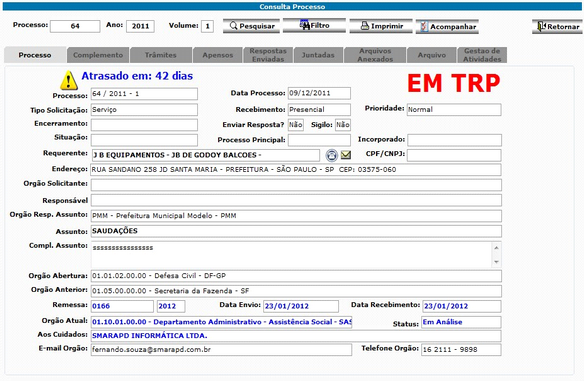Click the Orgão Atual field Departamento Administrativo
Viewport: 584px width, 381px height.
(x=222, y=322)
